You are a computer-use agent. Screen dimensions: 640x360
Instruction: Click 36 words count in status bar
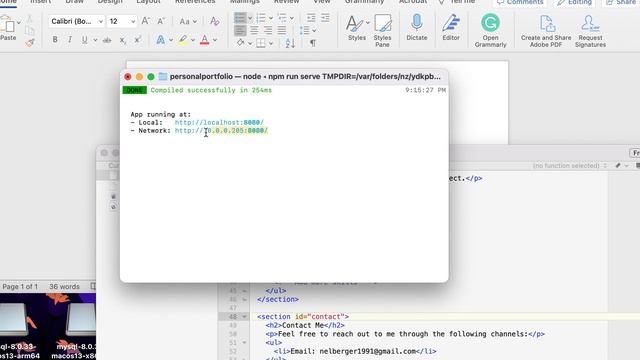(64, 287)
